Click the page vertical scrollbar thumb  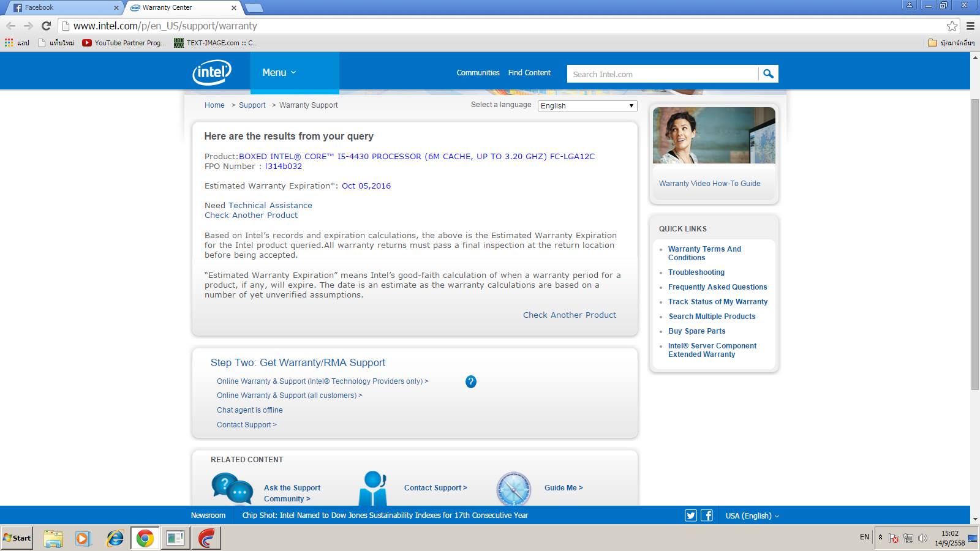tap(975, 244)
